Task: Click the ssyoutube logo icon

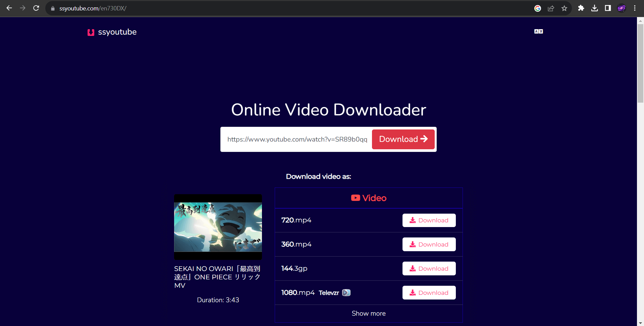Action: (x=91, y=32)
